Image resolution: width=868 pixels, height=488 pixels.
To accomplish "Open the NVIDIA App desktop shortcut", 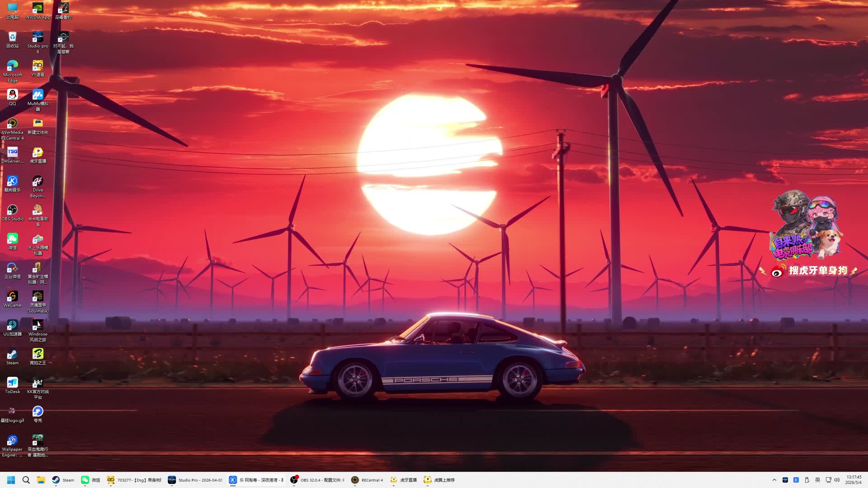I will (x=38, y=11).
